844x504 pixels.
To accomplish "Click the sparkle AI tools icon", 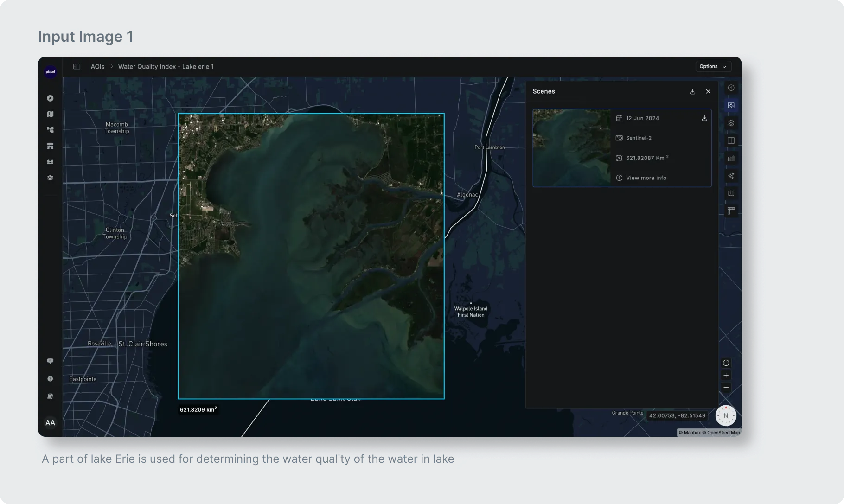I will tap(731, 176).
